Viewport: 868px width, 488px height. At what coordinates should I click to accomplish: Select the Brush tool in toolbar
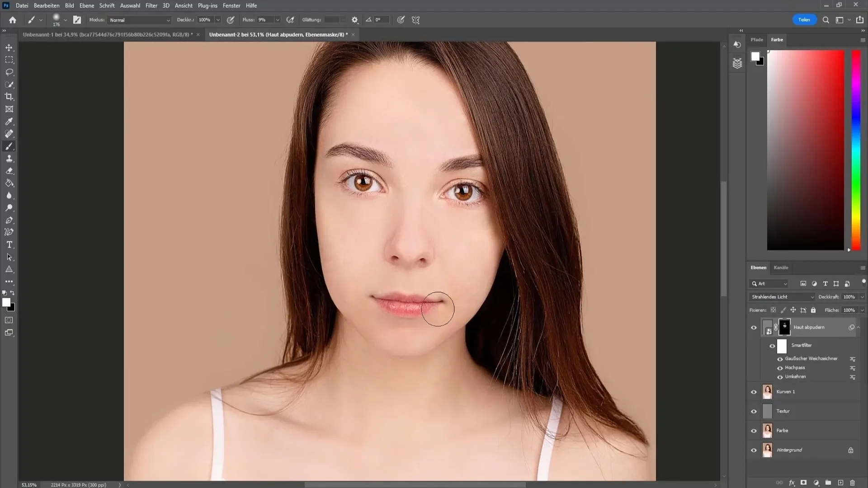tap(9, 146)
